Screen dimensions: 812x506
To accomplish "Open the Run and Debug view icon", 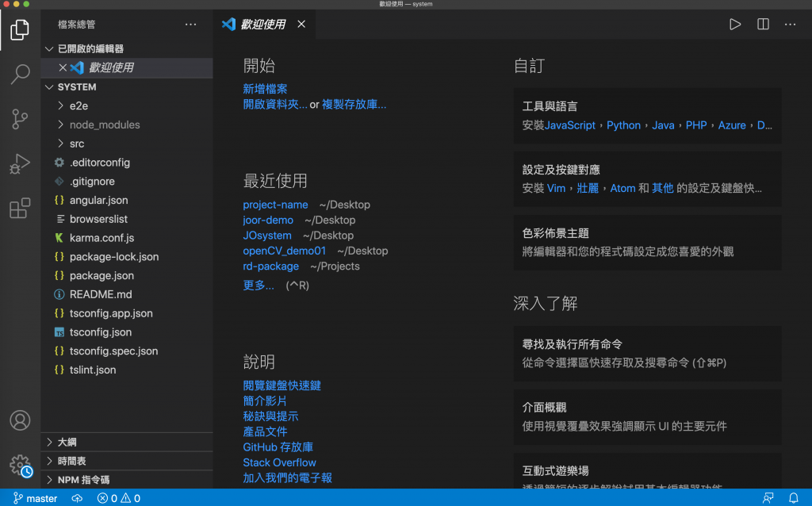I will pos(20,163).
